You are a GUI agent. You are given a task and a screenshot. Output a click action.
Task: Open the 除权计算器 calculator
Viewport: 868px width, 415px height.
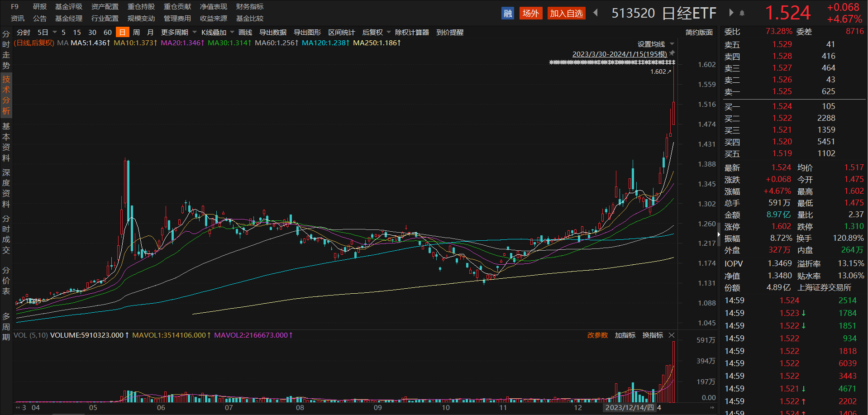(x=412, y=33)
